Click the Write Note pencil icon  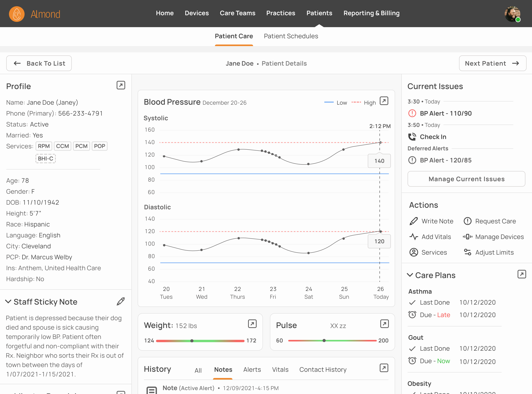(414, 221)
